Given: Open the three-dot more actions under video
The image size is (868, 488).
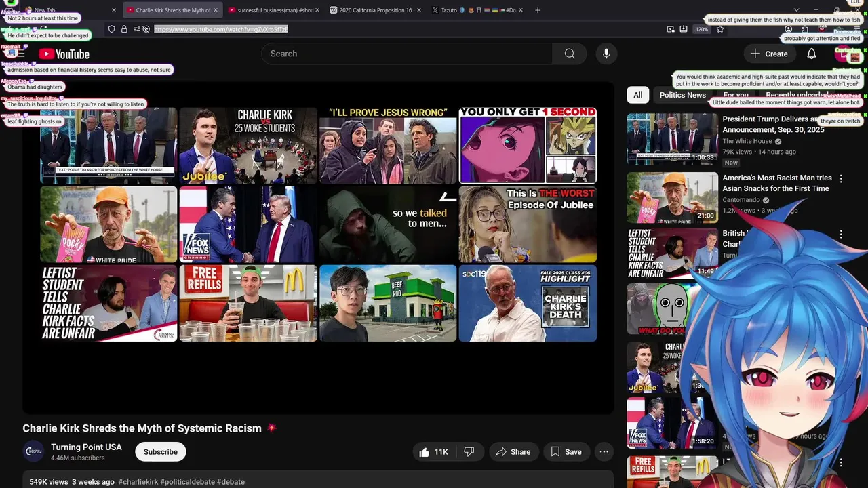Looking at the screenshot, I should [604, 452].
